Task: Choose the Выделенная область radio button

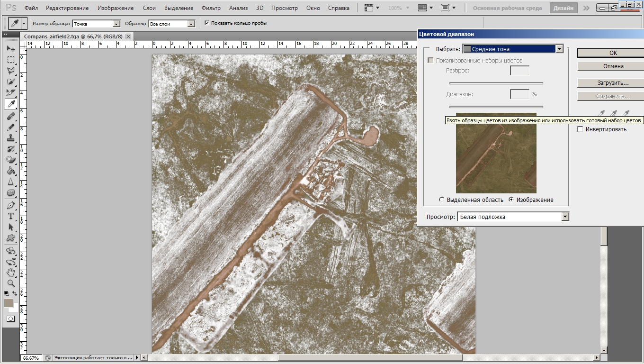Action: pos(442,200)
